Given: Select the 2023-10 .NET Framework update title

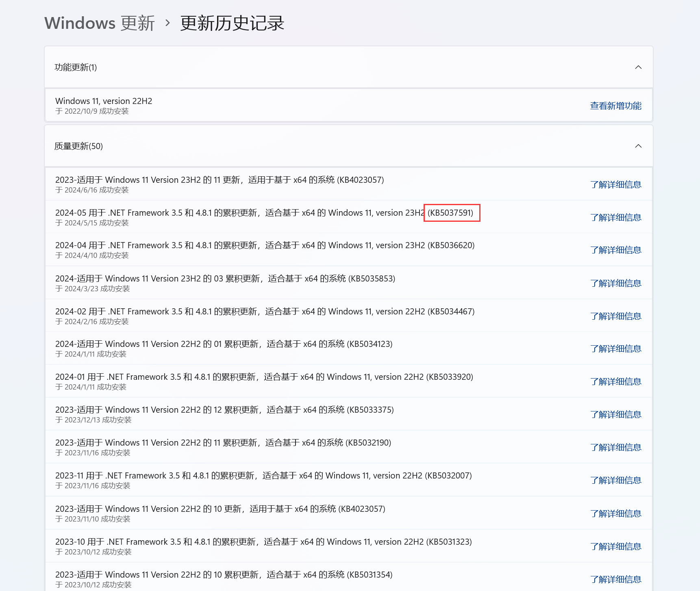Looking at the screenshot, I should tap(263, 542).
